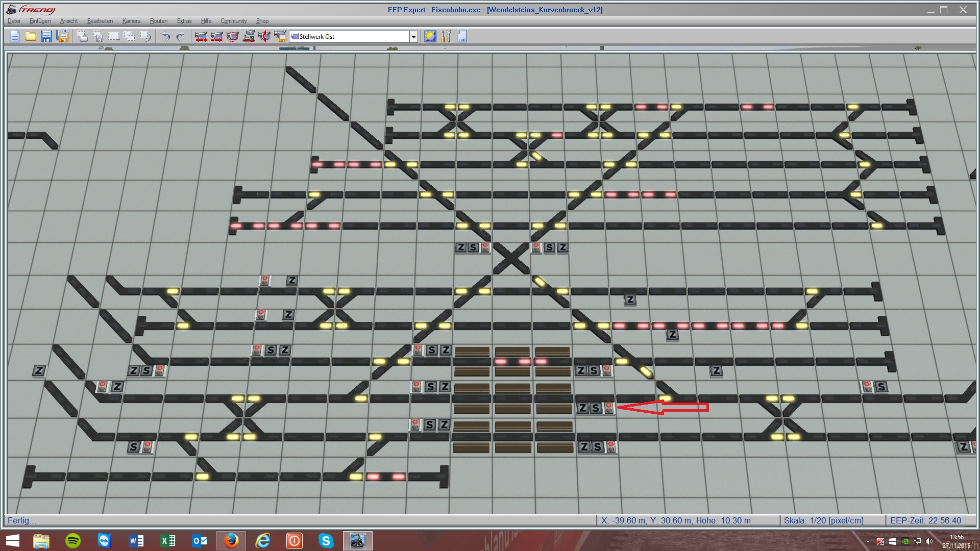Open Firefox from the Windows taskbar
This screenshot has height=551, width=980.
point(231,540)
